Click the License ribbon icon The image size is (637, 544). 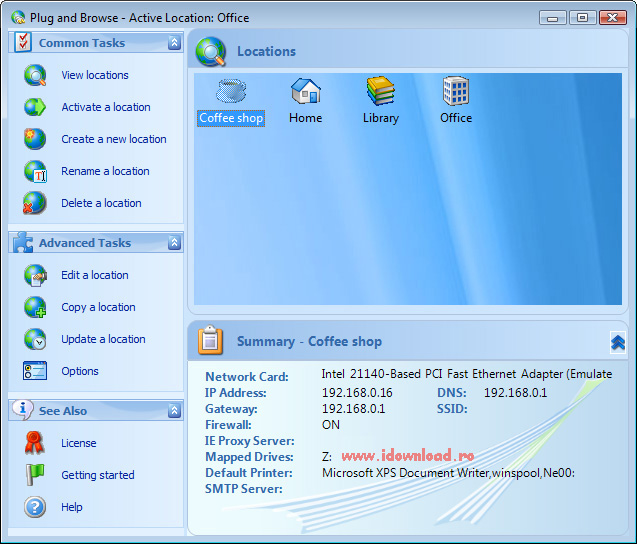point(35,443)
